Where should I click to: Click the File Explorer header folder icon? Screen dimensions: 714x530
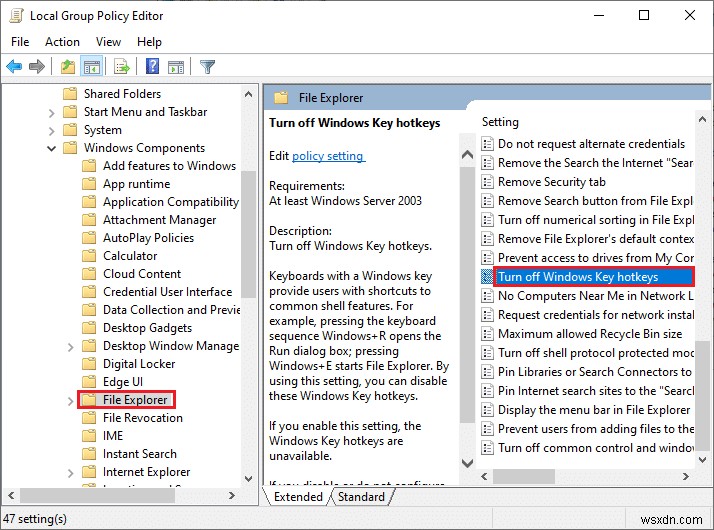click(281, 97)
